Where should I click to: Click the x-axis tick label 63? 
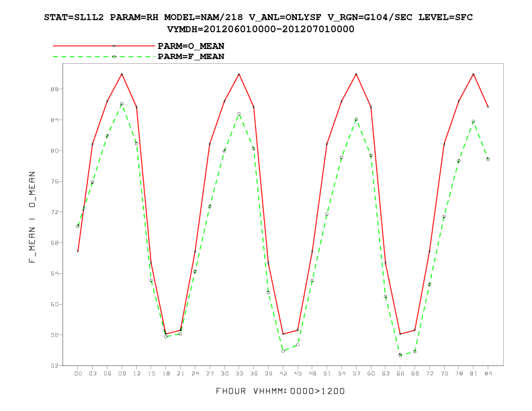point(386,373)
